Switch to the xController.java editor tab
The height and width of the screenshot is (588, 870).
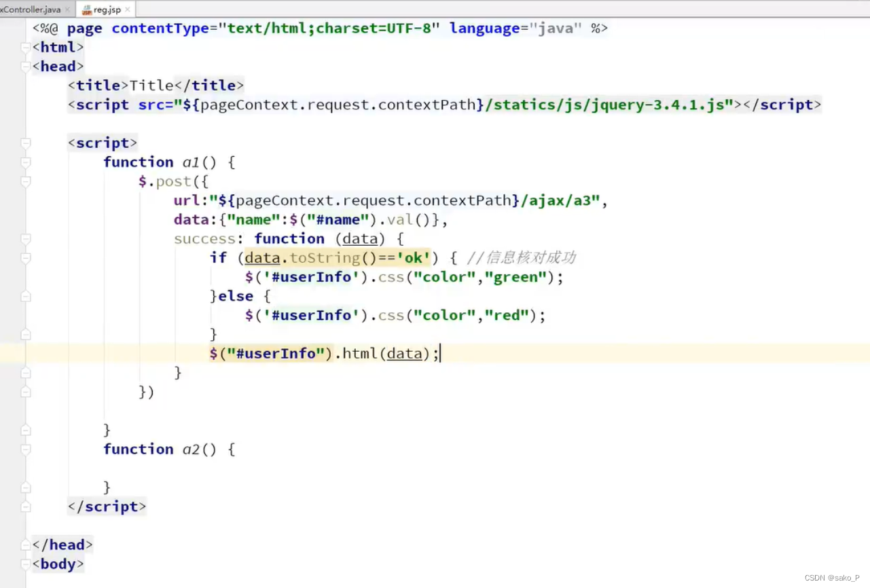(x=30, y=10)
